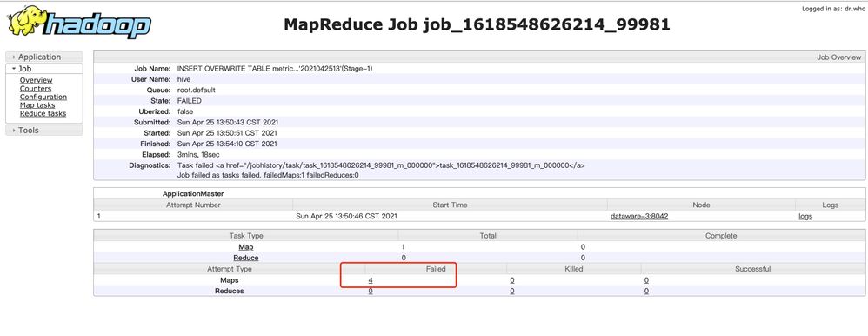
Task: Open the dataware-3:8042 node link
Action: [638, 216]
